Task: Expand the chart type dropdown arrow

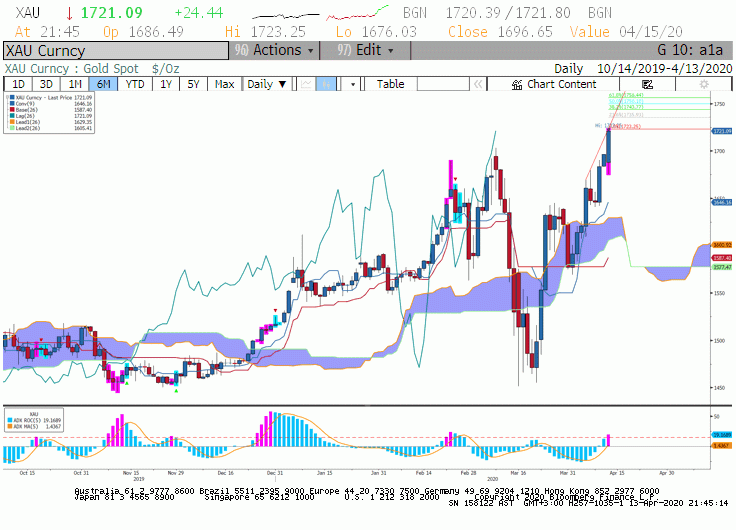Action: [x=353, y=84]
